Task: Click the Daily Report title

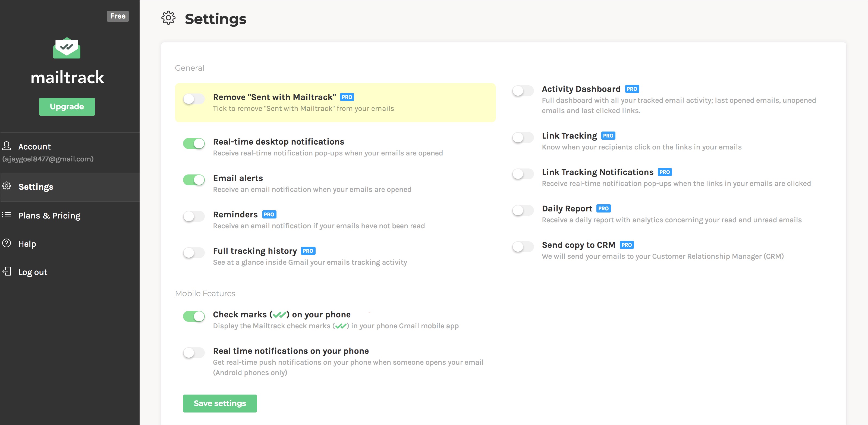Action: [567, 208]
